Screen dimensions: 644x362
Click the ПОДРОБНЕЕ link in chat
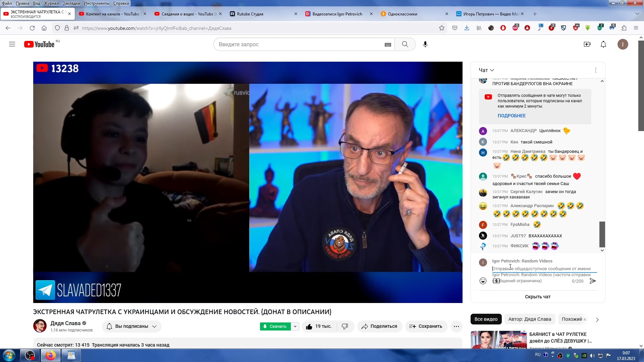[511, 116]
